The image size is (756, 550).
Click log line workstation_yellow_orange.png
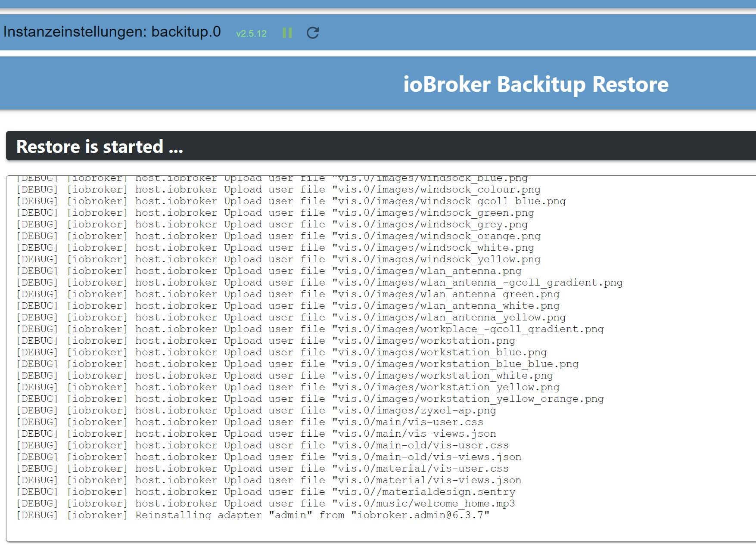click(310, 399)
